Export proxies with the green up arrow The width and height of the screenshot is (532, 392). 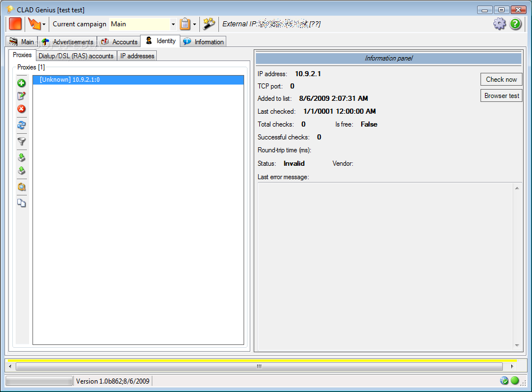click(21, 170)
